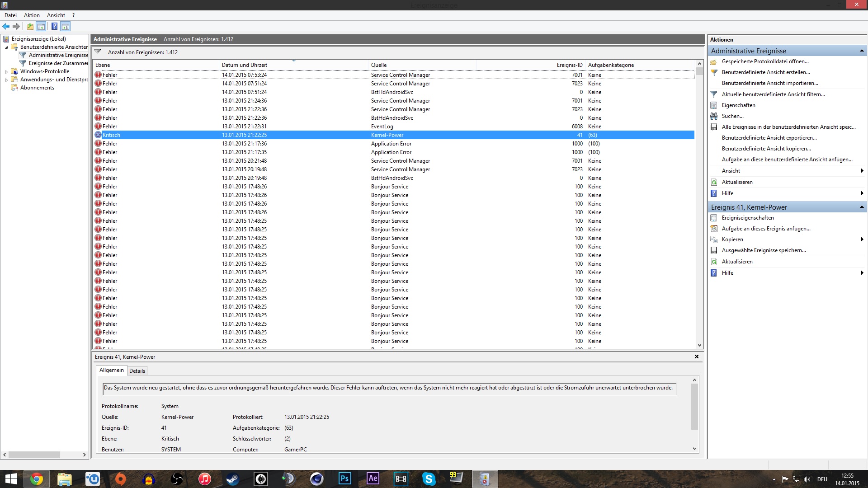
Task: Open the Aktion menu
Action: click(x=32, y=15)
